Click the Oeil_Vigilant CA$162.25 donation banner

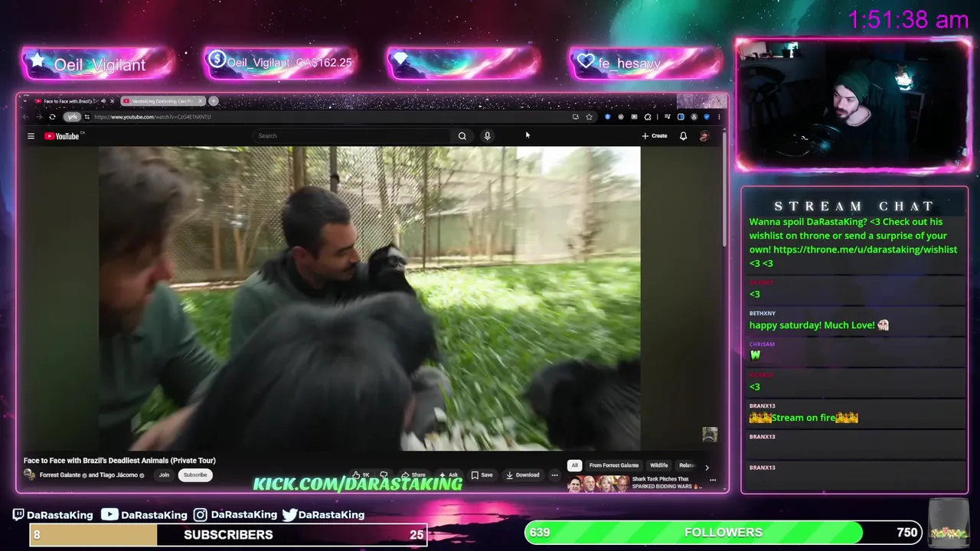point(281,63)
